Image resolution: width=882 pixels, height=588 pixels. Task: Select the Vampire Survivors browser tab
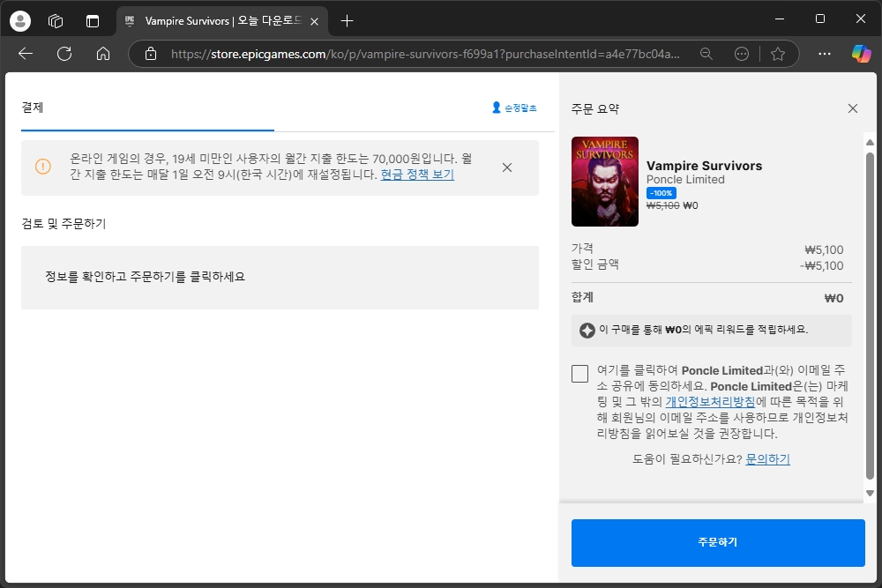click(221, 21)
